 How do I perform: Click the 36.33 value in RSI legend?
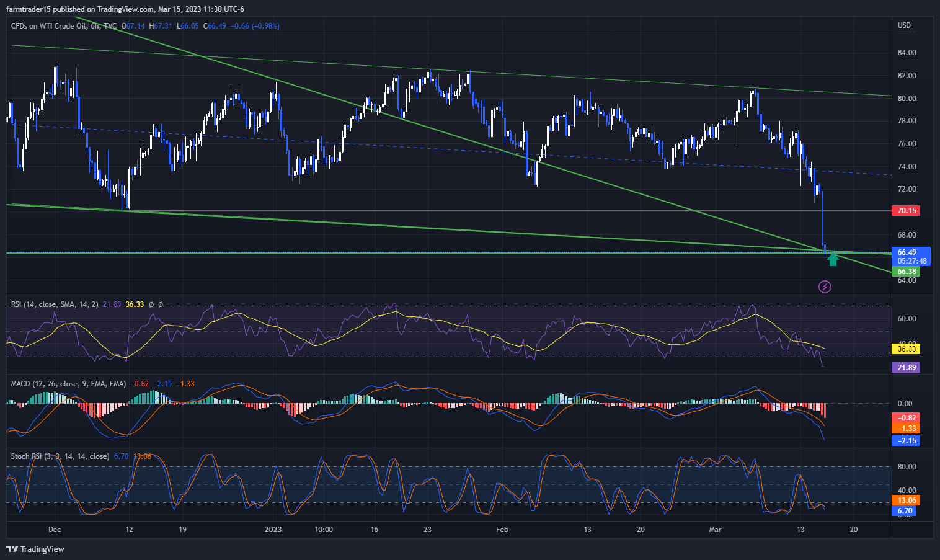[135, 304]
